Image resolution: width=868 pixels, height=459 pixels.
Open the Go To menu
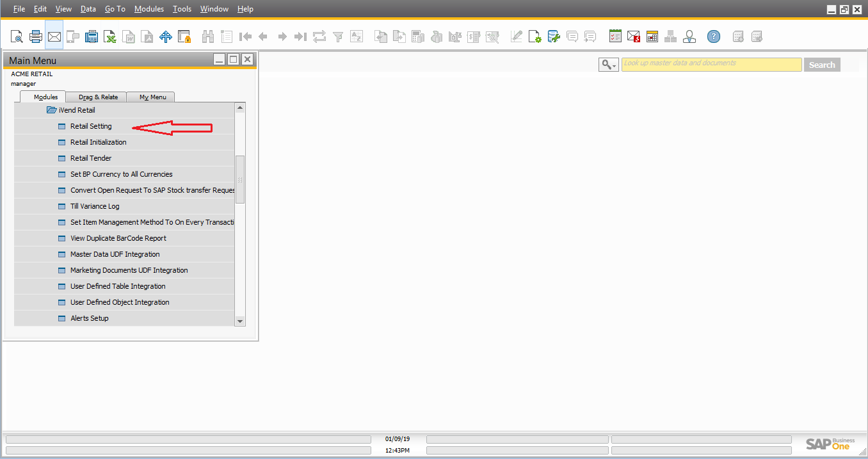115,9
